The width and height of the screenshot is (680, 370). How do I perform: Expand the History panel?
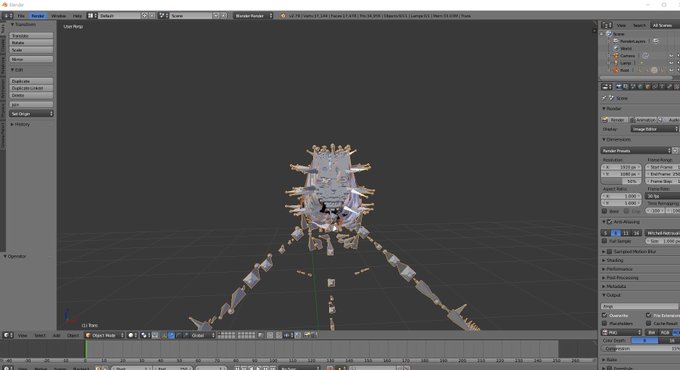tap(21, 124)
